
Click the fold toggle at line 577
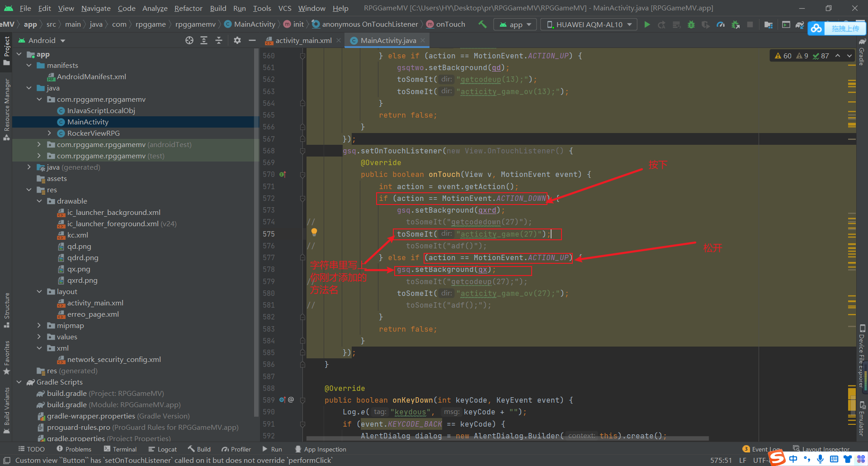click(x=302, y=257)
